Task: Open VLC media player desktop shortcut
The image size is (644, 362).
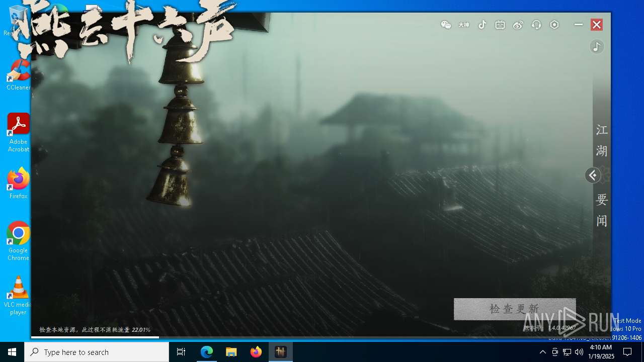Action: pos(19,296)
